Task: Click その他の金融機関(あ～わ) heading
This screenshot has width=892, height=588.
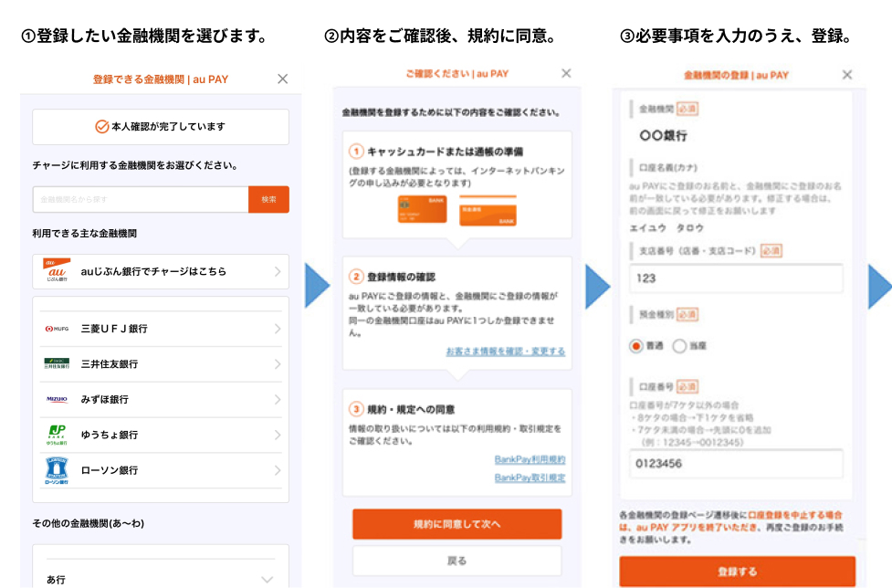Action: pos(89,523)
